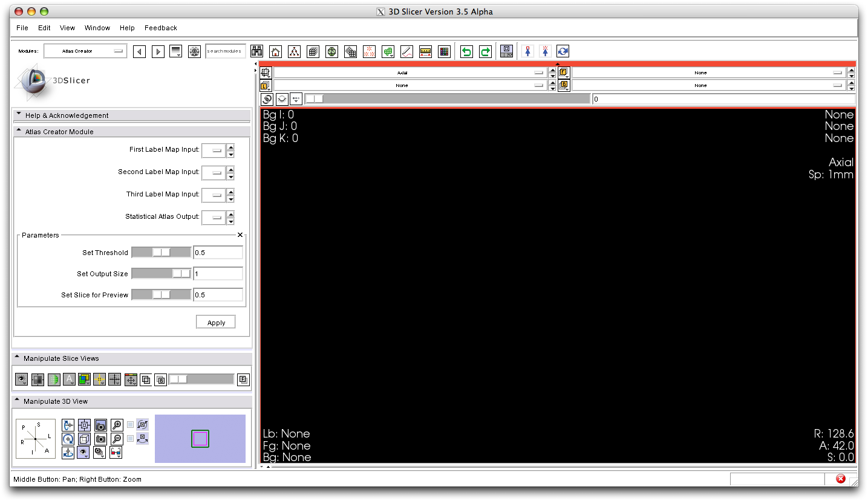The height and width of the screenshot is (501, 868).
Task: Click the zoom in magnifier in 3D View
Action: 117,425
